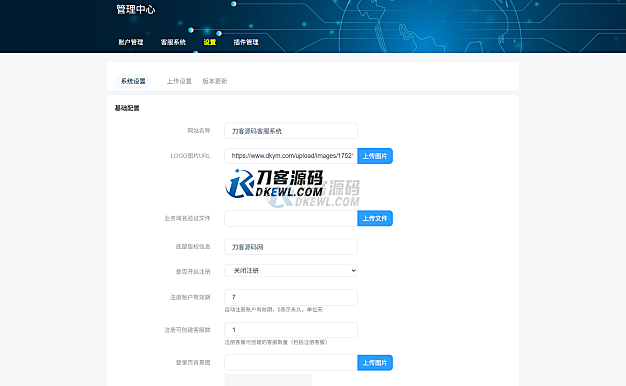The image size is (626, 386).
Task: Focus the 底部版权信息 input field
Action: [291, 247]
